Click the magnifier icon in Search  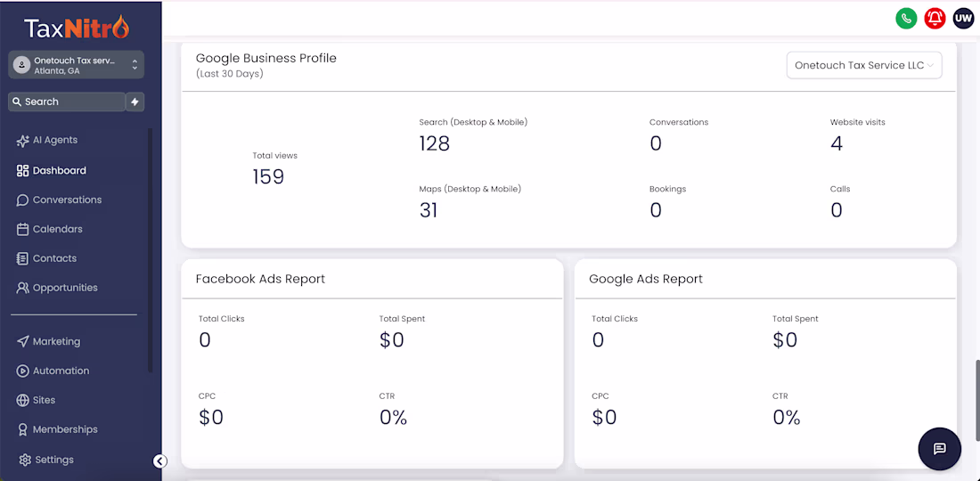[x=18, y=102]
